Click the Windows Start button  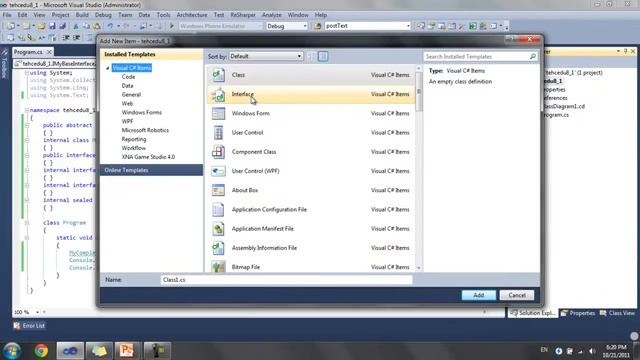(x=12, y=351)
